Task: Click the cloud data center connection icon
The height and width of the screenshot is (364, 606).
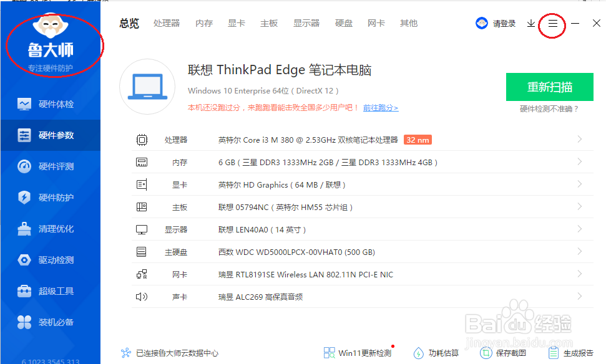Action: tap(126, 353)
